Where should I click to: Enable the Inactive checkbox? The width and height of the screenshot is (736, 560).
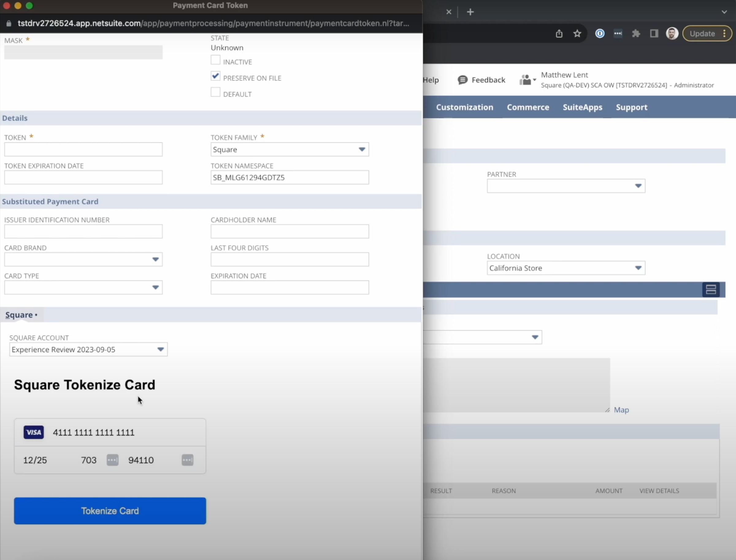pyautogui.click(x=216, y=60)
